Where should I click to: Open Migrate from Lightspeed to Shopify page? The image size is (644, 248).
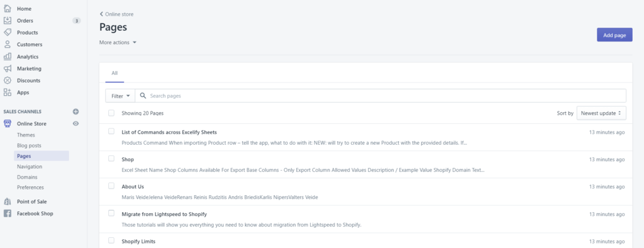pyautogui.click(x=164, y=214)
